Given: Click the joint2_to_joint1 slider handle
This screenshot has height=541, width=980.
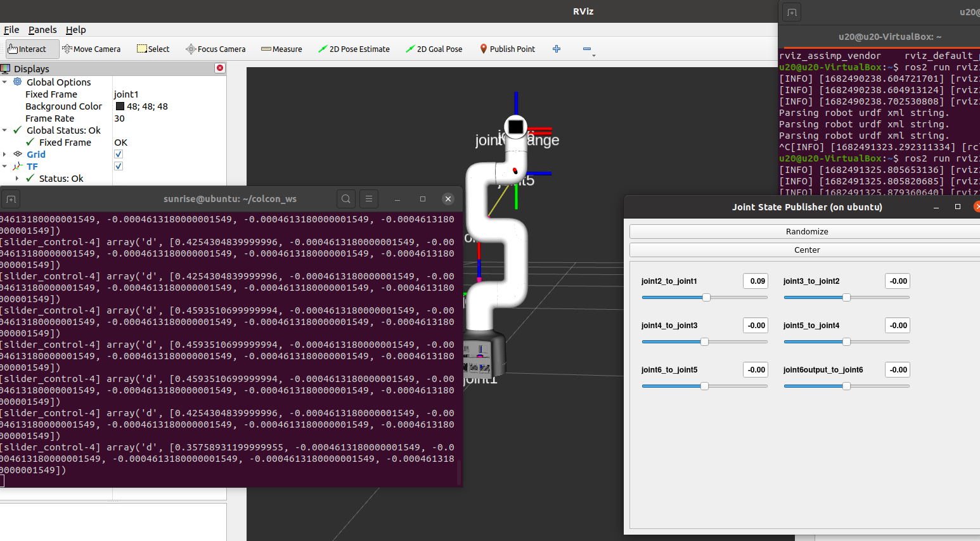Looking at the screenshot, I should 706,297.
